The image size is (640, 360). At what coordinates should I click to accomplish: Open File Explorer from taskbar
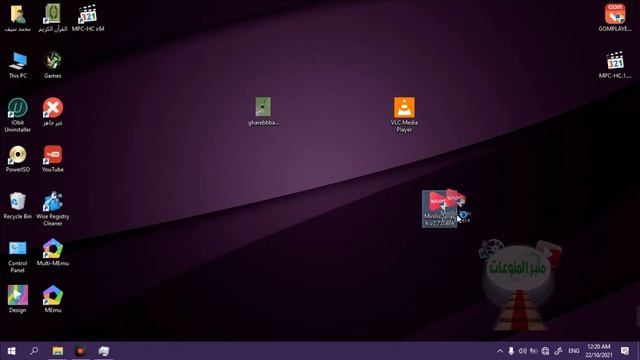pos(58,351)
